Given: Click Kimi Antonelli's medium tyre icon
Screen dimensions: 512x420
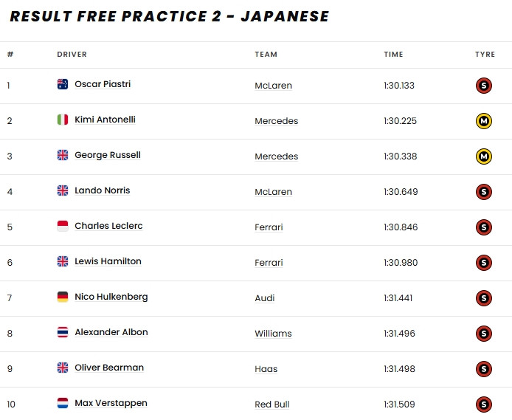Looking at the screenshot, I should pyautogui.click(x=484, y=120).
